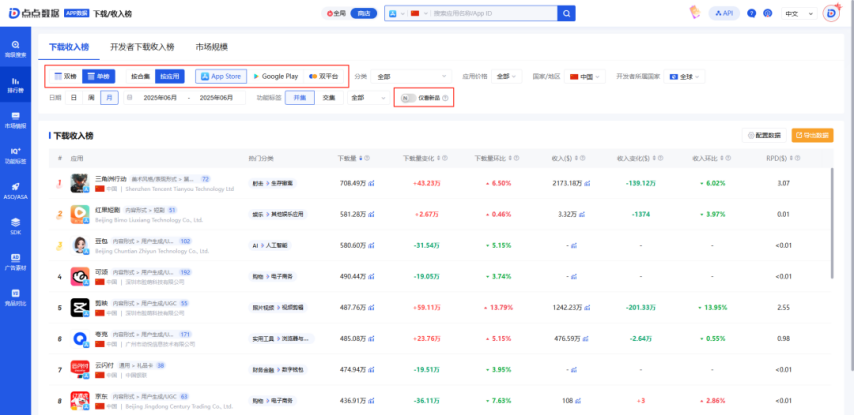Open ASO/ASA in the left sidebar

pyautogui.click(x=15, y=191)
